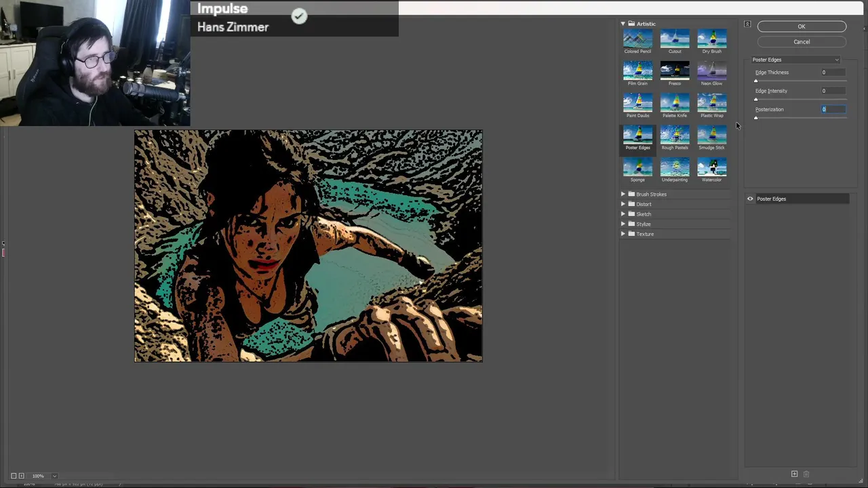Image resolution: width=868 pixels, height=488 pixels.
Task: Hide filter thumbnails with double-chevron icon
Action: [x=747, y=24]
